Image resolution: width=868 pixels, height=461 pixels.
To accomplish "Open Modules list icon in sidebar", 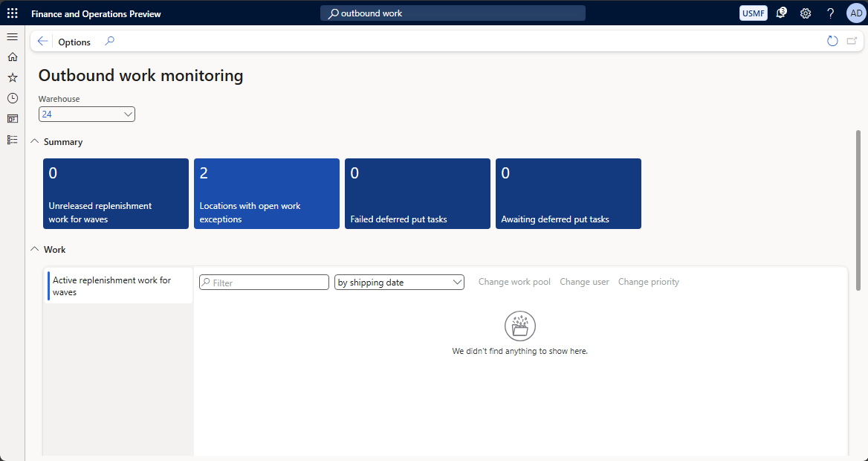I will coord(12,140).
